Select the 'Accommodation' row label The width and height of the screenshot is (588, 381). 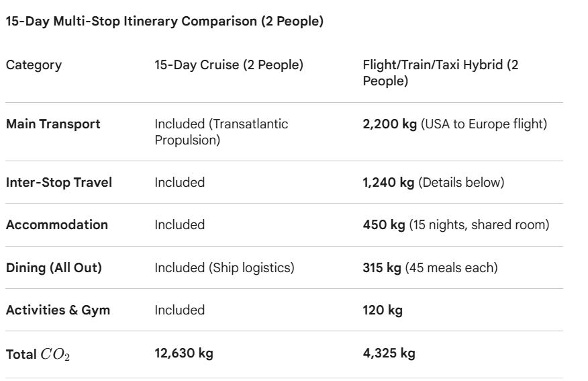(x=57, y=225)
